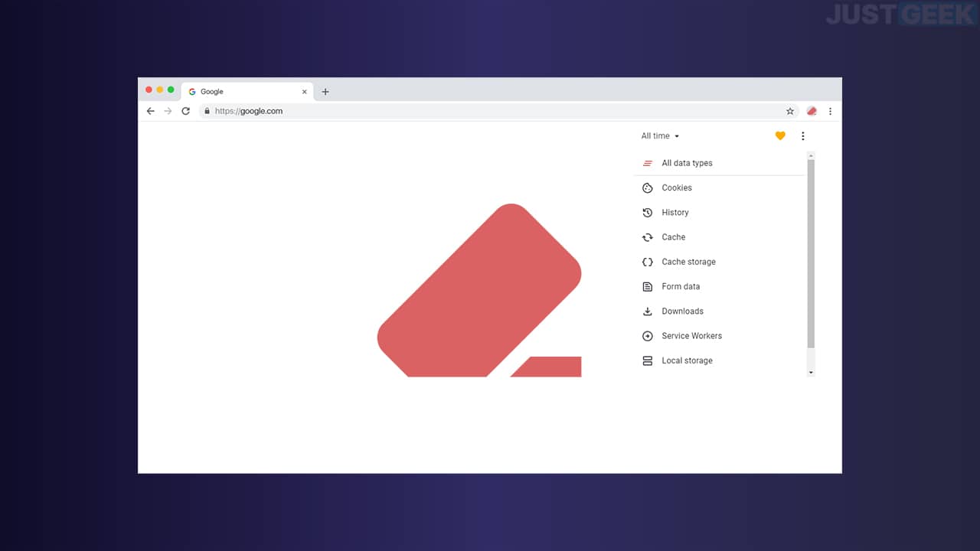This screenshot has width=980, height=551.
Task: Click the Local storage icon
Action: 648,360
